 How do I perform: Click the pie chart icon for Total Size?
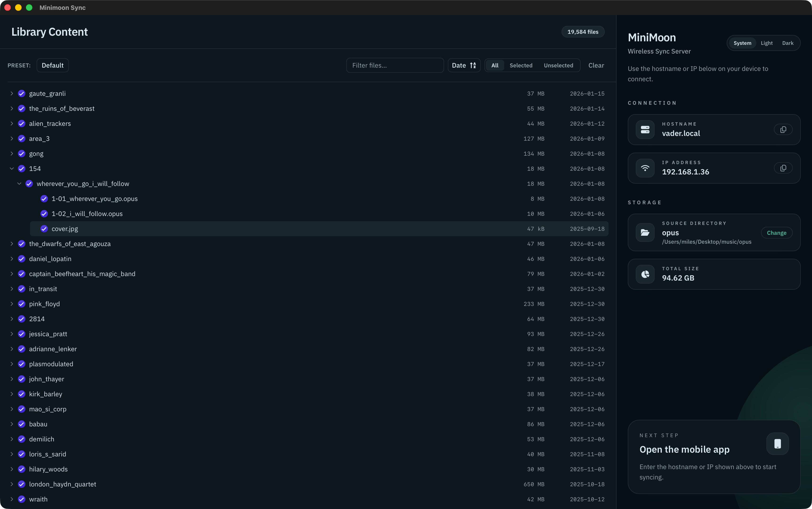pyautogui.click(x=645, y=274)
